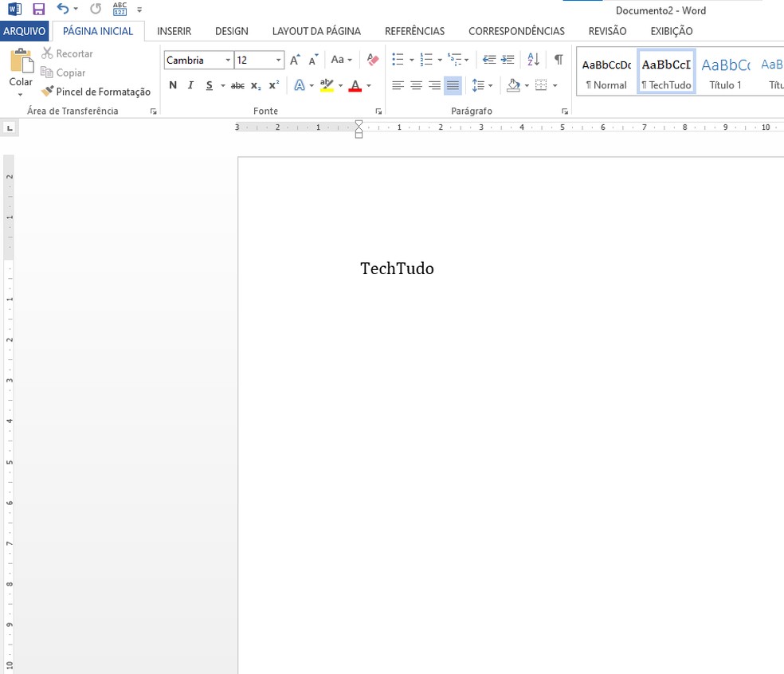Click the Undo arrow icon
The width and height of the screenshot is (784, 674).
[62, 9]
